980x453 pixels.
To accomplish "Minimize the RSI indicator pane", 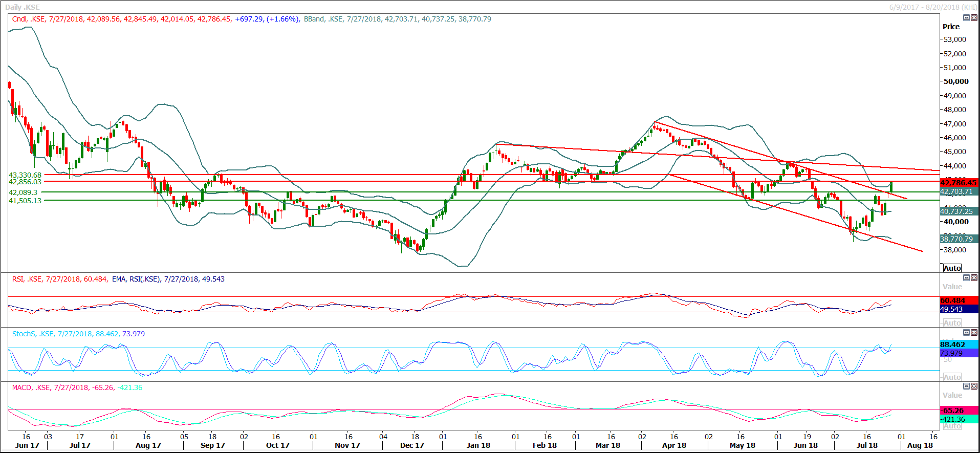I will click(x=966, y=278).
